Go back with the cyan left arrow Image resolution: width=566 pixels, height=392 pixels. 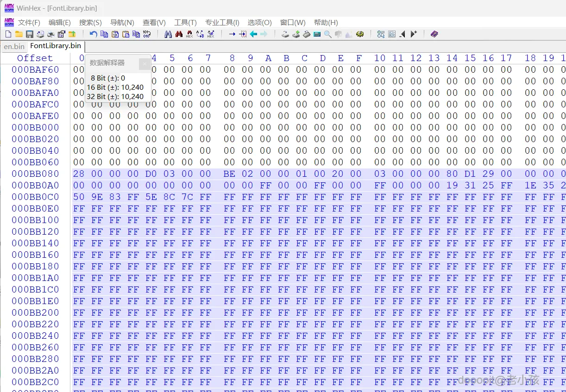[x=253, y=34]
